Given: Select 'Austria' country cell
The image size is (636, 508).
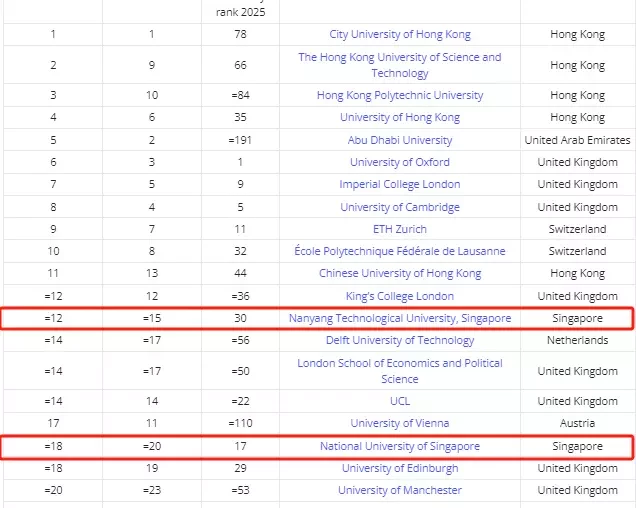Looking at the screenshot, I should tap(578, 423).
